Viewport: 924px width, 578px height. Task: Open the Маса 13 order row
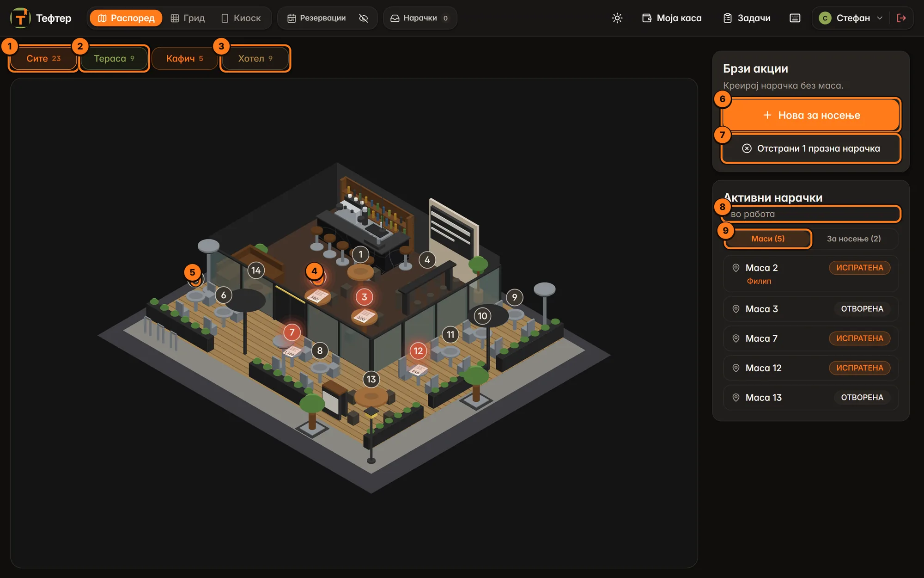(811, 398)
